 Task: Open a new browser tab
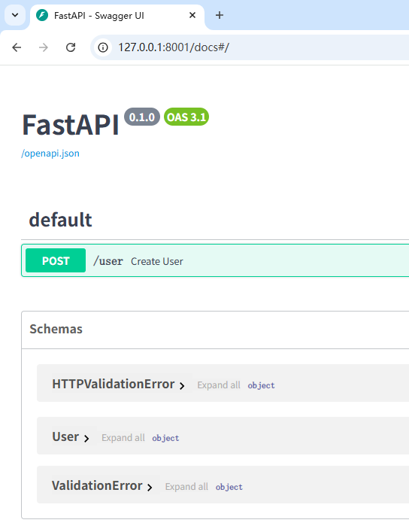(220, 15)
